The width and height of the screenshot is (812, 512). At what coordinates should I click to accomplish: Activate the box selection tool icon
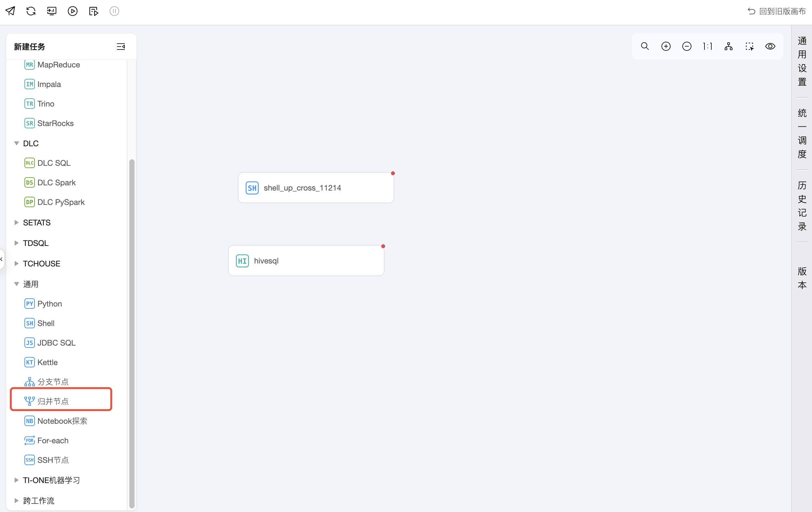click(x=749, y=46)
